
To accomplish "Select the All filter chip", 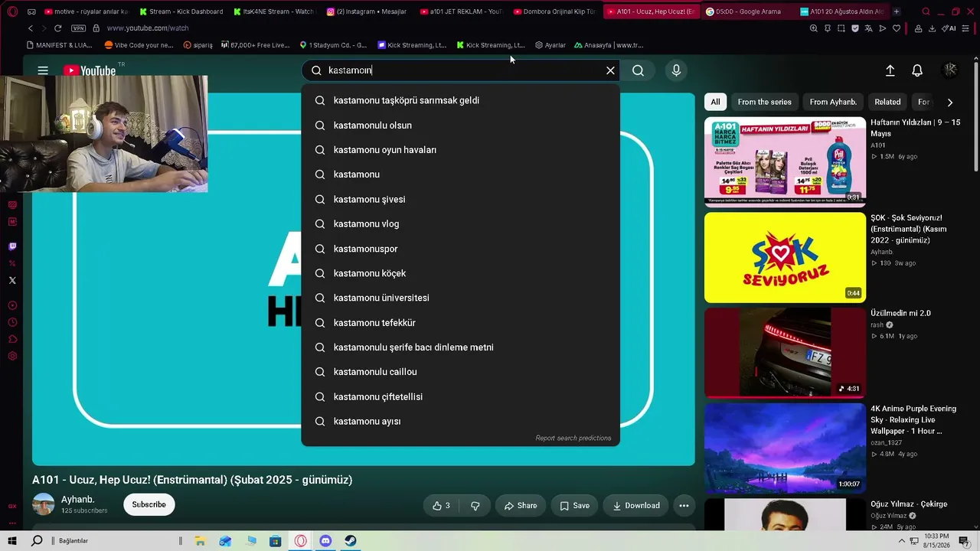I will pos(715,102).
